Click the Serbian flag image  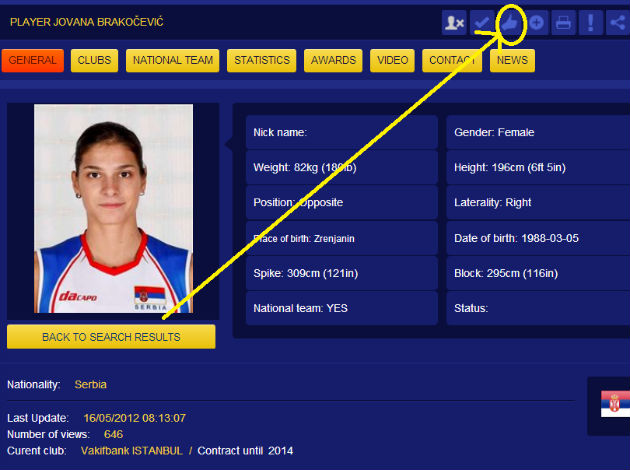click(x=615, y=404)
